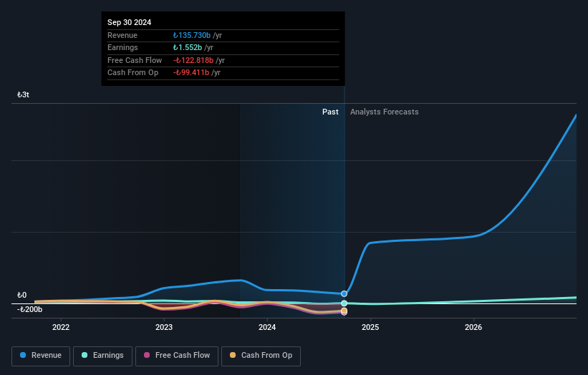Click the Analysts Forecasts label
Image resolution: width=588 pixels, height=375 pixels.
pyautogui.click(x=384, y=112)
